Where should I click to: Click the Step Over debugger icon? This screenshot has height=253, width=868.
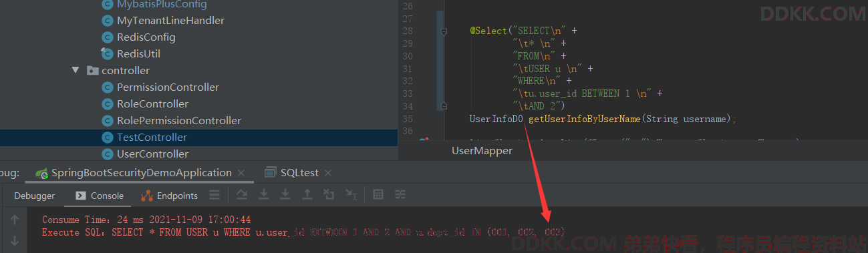coord(242,195)
